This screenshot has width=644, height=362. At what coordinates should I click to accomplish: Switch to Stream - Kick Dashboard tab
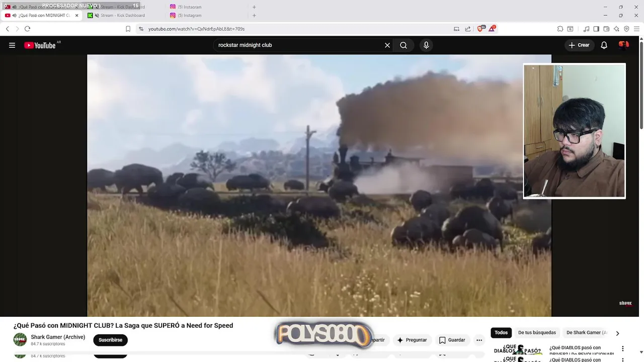[122, 16]
